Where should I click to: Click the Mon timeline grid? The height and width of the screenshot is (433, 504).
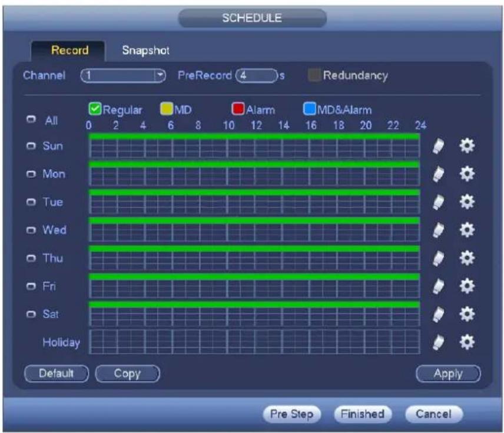click(254, 174)
